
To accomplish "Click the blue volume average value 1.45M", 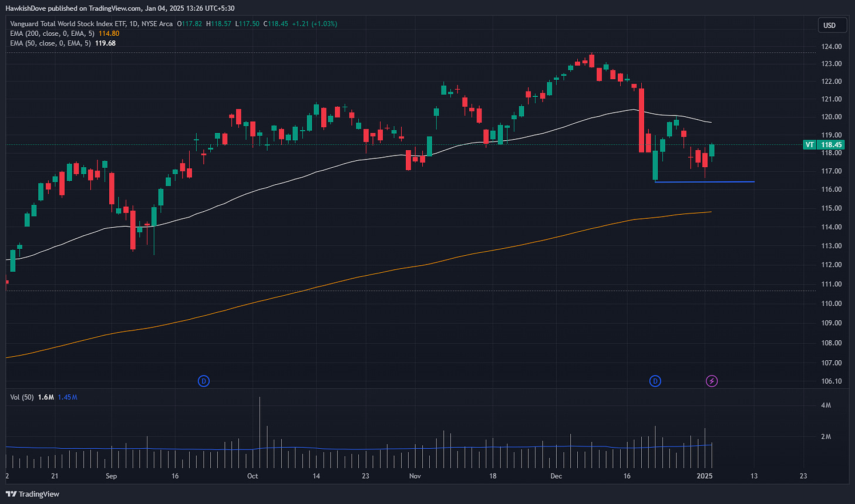I will pos(68,397).
